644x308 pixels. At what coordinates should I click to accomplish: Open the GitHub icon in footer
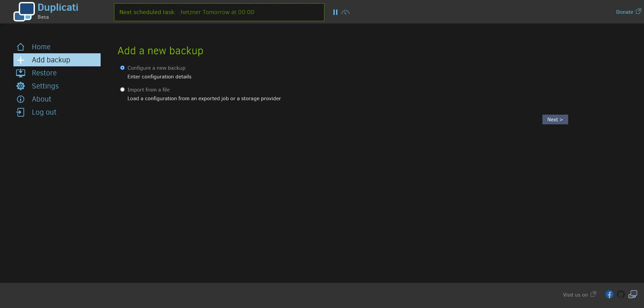(x=621, y=295)
